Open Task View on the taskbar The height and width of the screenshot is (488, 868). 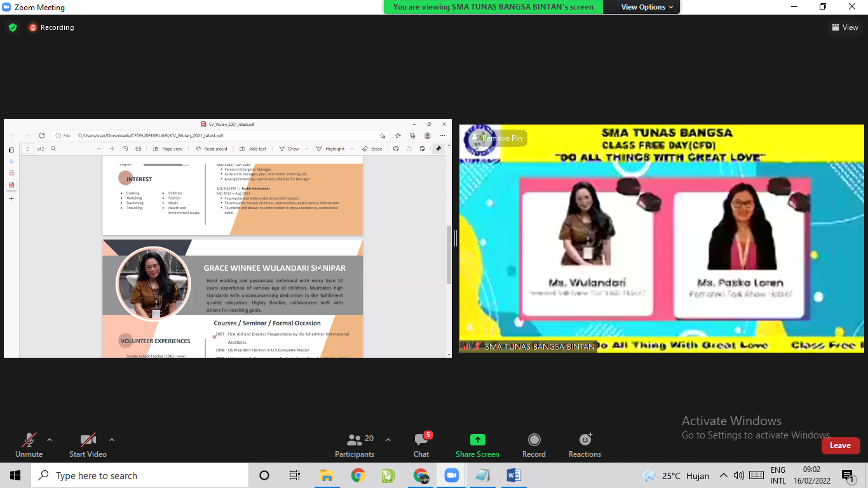pyautogui.click(x=295, y=475)
